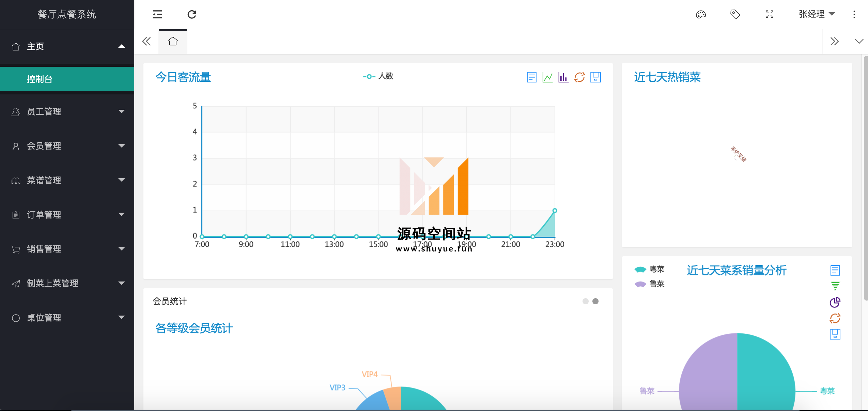Enter fullscreen mode via the expand icon
Screen dimensions: 868x411
[770, 14]
